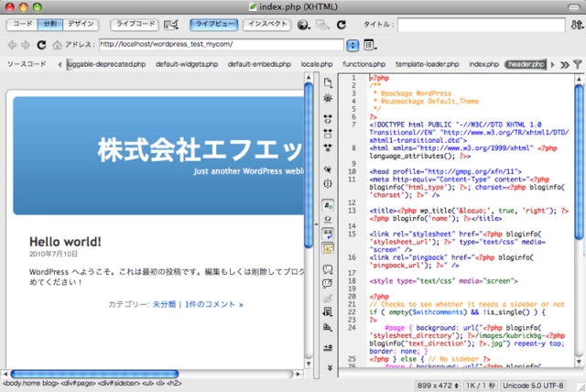Select <body.home blog> in tag selector

tap(30, 383)
